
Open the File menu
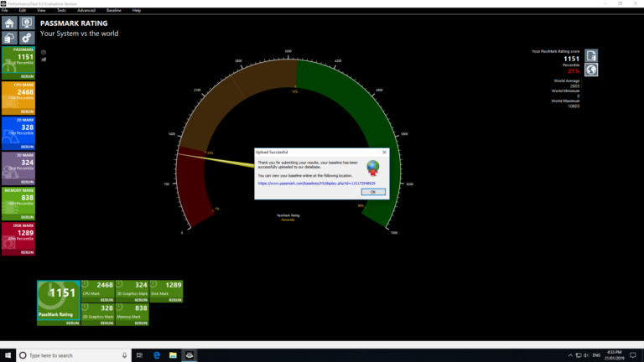(5, 10)
